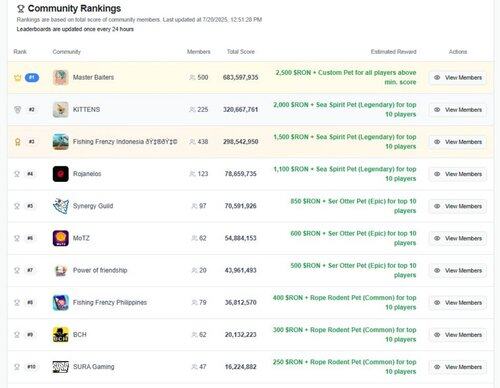500x388 pixels.
Task: Open the Fishing Frenzy Indonesia avatar
Action: click(61, 142)
